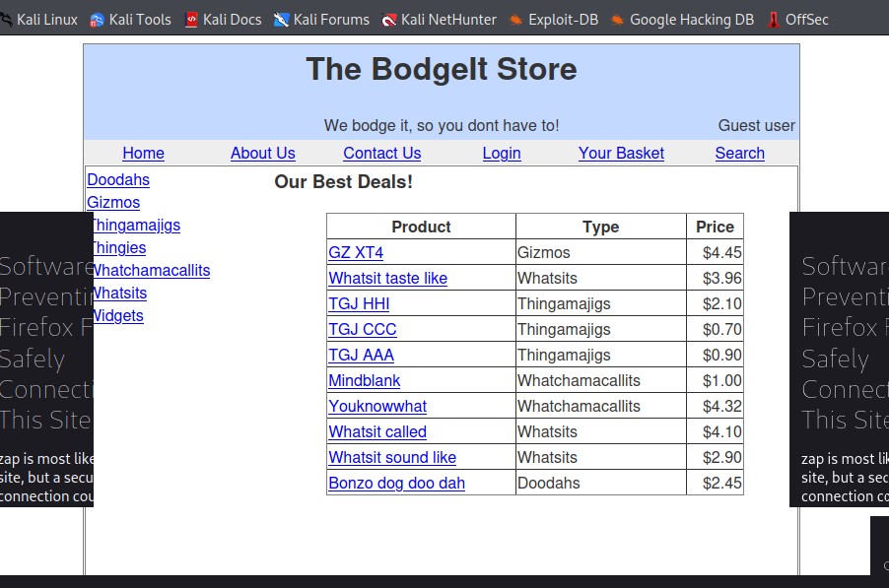Click the Kali Docs bookmark icon
This screenshot has width=889, height=588.
click(x=191, y=20)
